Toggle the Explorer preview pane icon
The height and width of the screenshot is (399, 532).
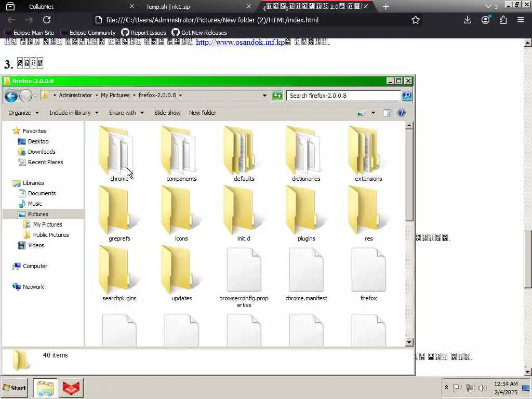pyautogui.click(x=387, y=113)
